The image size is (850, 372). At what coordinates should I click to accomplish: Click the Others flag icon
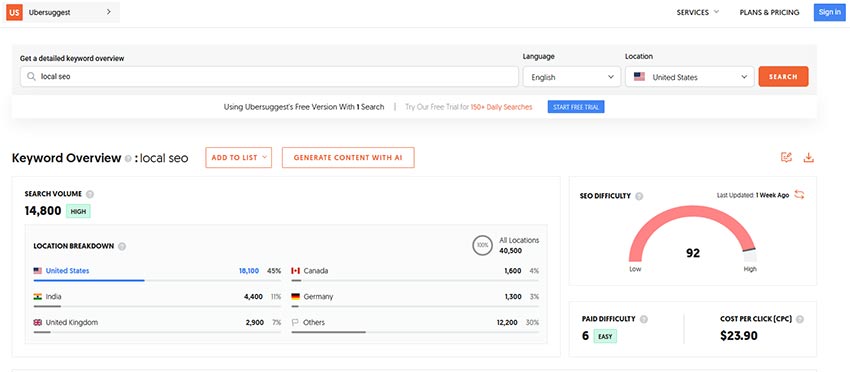295,322
